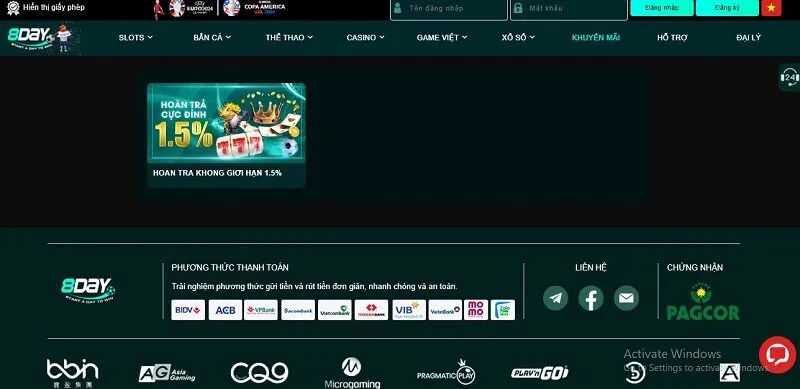Open the red live chat bubble

click(777, 355)
